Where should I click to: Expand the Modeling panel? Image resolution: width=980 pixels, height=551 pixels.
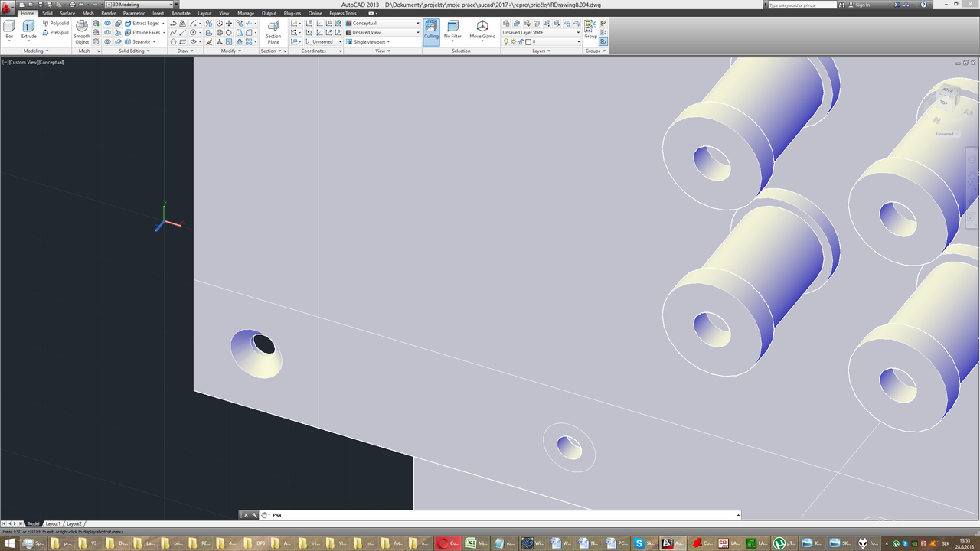tap(35, 51)
